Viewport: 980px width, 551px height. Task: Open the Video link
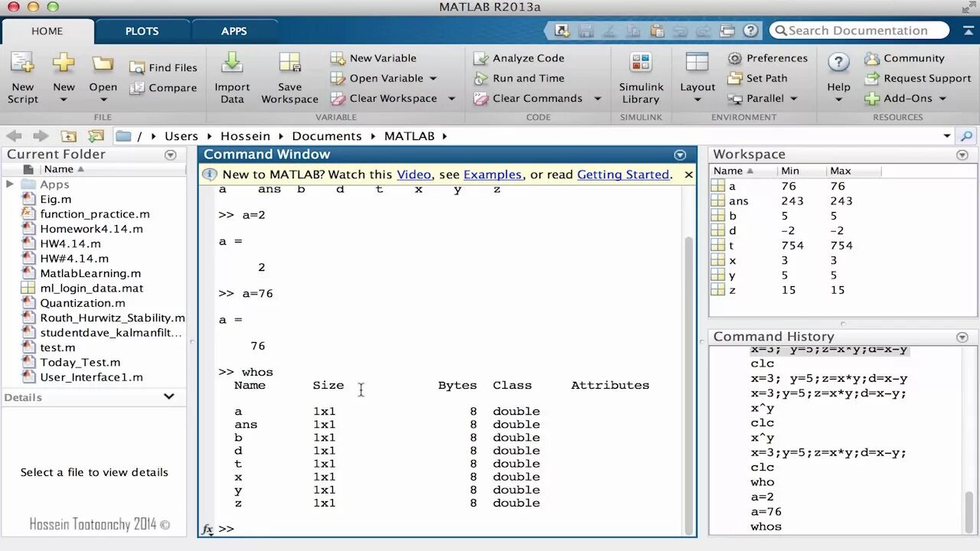[413, 174]
